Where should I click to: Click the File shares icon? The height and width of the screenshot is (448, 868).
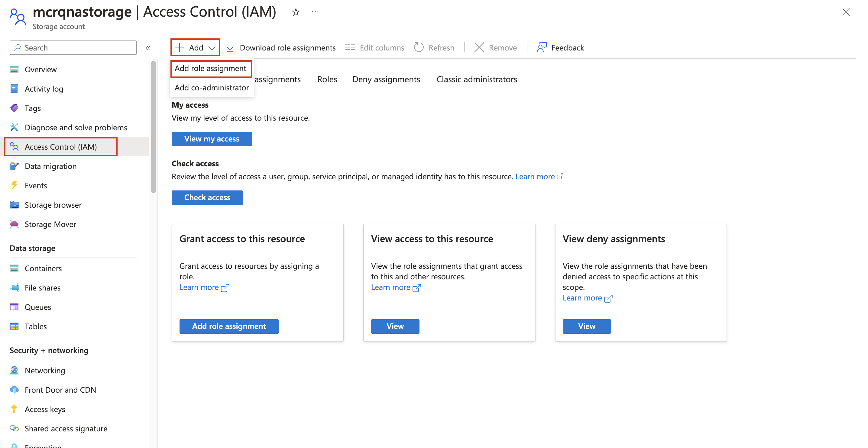pyautogui.click(x=14, y=287)
